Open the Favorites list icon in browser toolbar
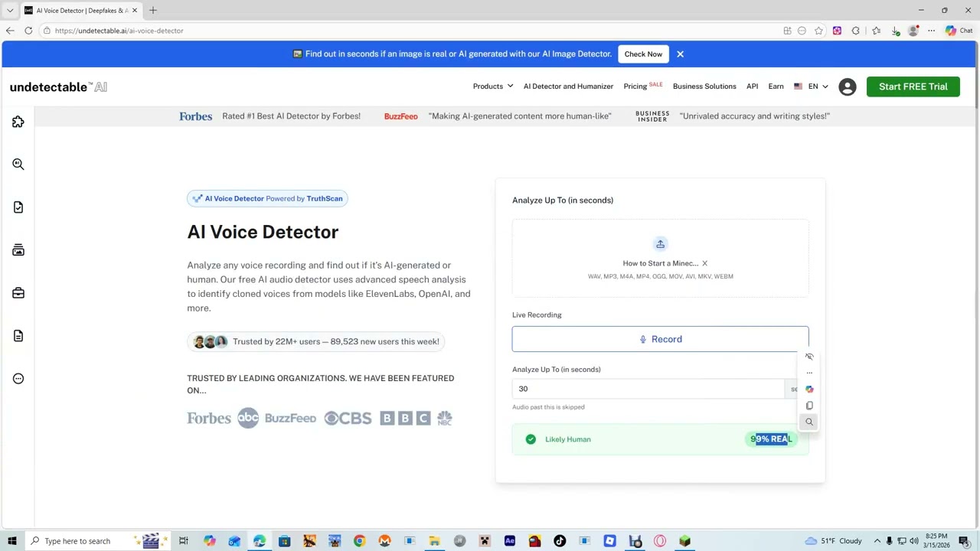 (x=876, y=31)
